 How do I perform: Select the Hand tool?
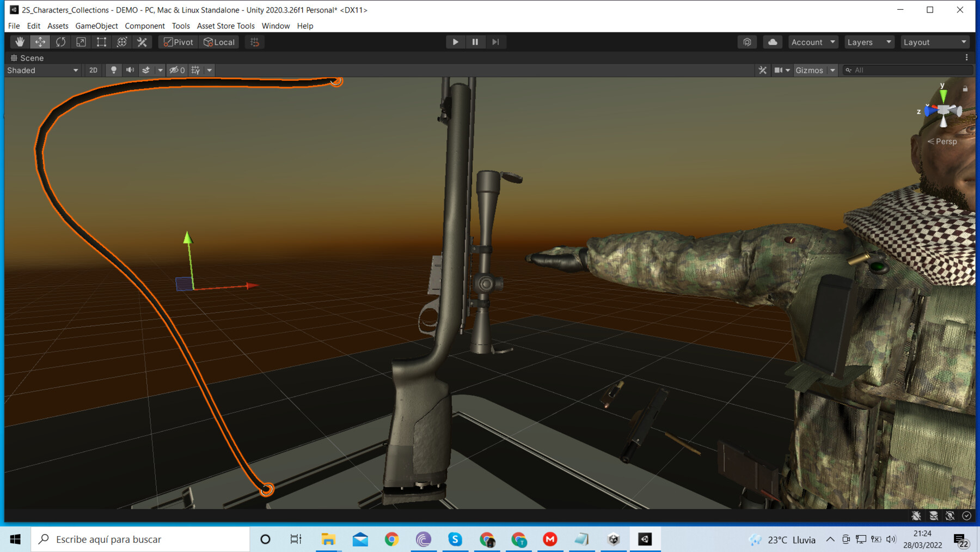coord(20,42)
